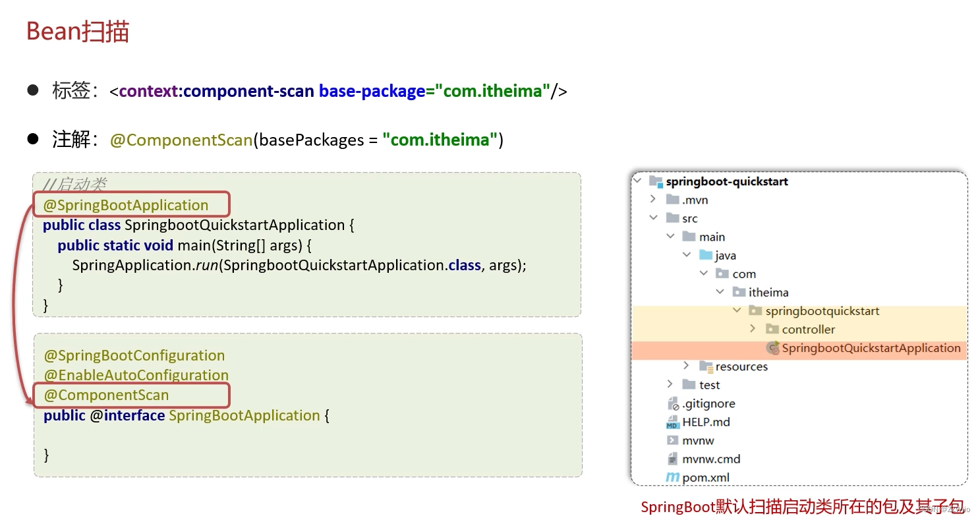Screen dimensions: 980x520
Task: Click the circled @ComponentScan annotation
Action: tap(105, 395)
